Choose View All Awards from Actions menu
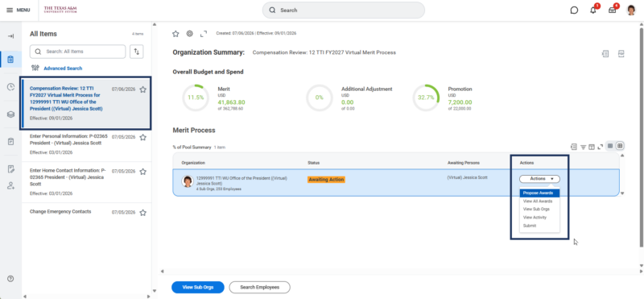This screenshot has width=644, height=299. [x=539, y=201]
